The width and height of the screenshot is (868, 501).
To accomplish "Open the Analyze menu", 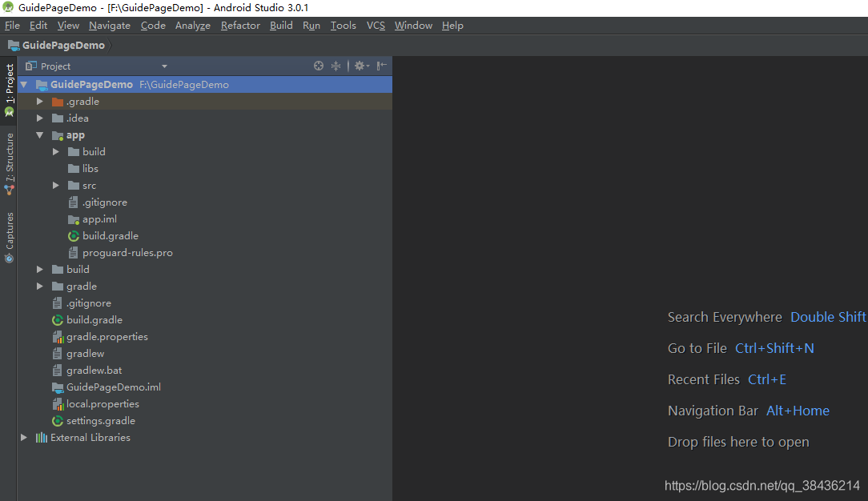I will click(x=193, y=26).
